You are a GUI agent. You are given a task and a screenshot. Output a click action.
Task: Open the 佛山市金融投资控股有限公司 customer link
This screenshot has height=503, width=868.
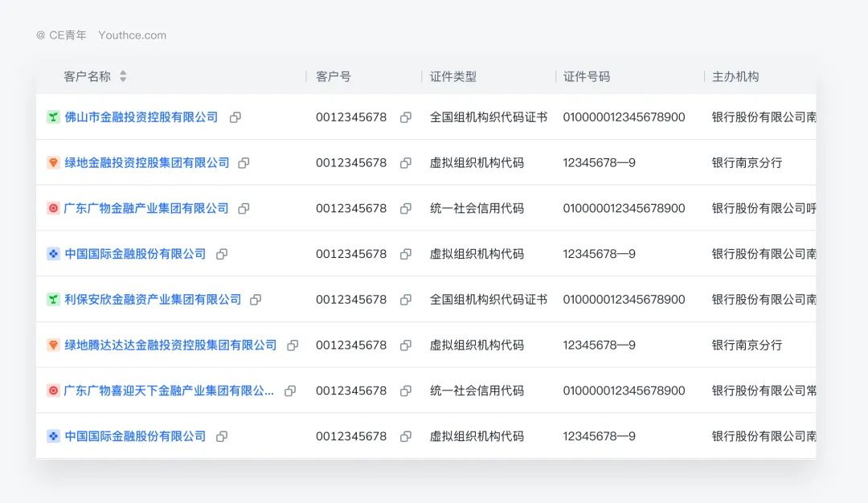click(x=141, y=117)
